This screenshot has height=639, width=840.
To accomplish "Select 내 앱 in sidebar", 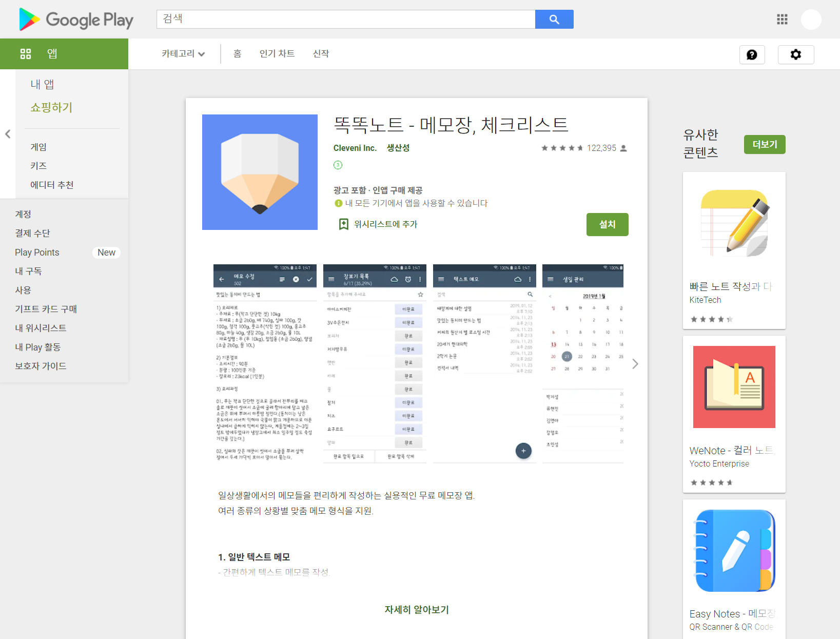I will click(42, 84).
